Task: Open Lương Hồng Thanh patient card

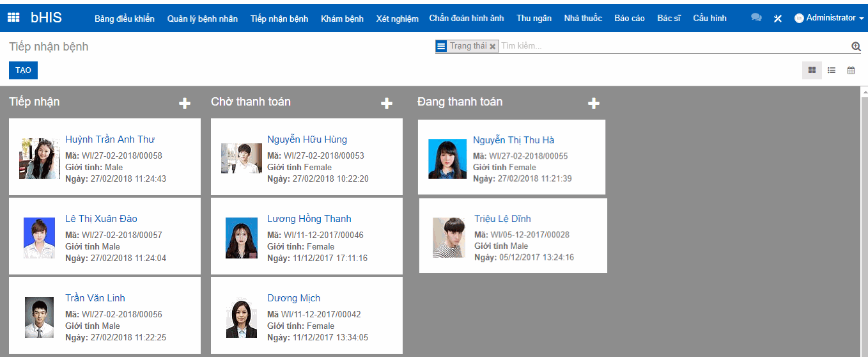Action: 309,219
